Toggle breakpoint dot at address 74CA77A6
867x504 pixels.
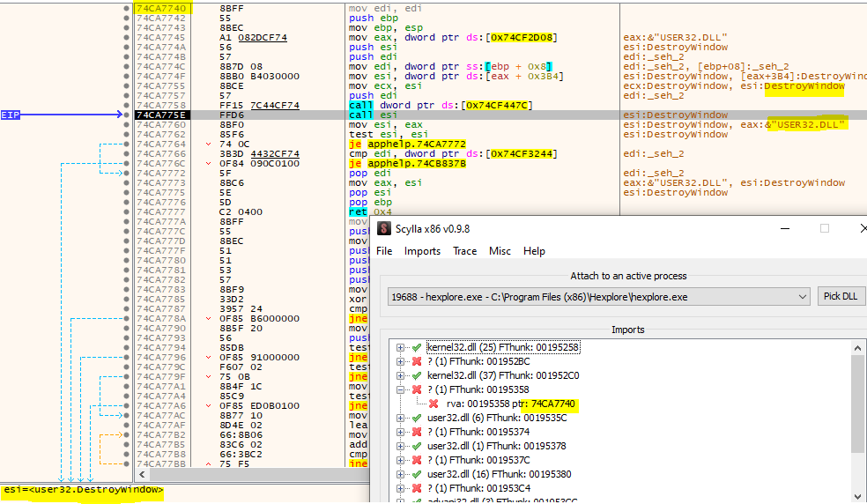point(127,405)
